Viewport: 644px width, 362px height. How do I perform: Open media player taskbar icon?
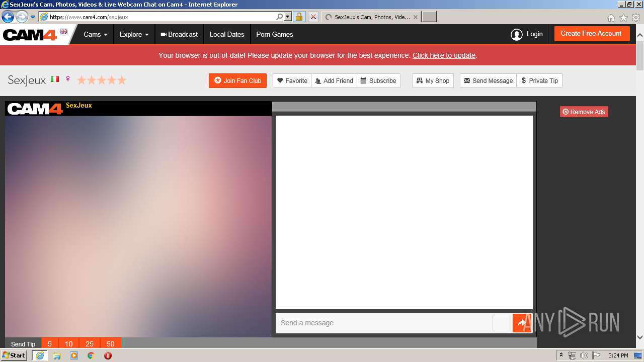tap(74, 355)
